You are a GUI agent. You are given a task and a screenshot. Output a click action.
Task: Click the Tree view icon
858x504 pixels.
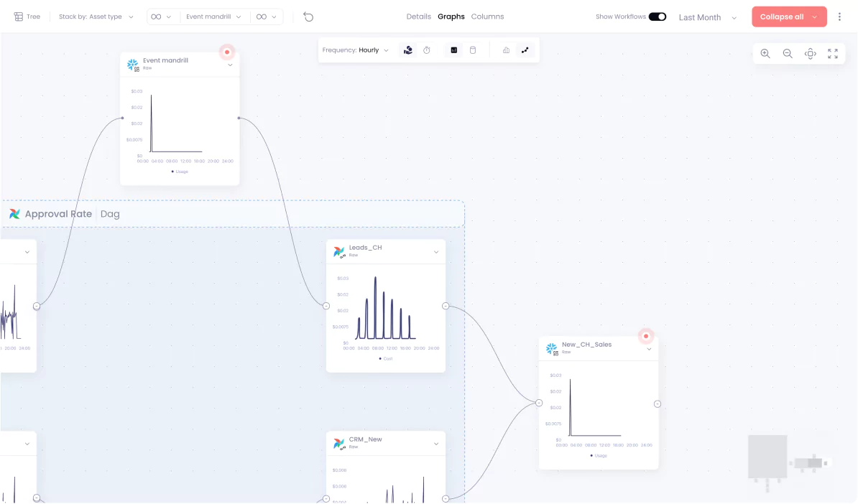[x=19, y=17]
